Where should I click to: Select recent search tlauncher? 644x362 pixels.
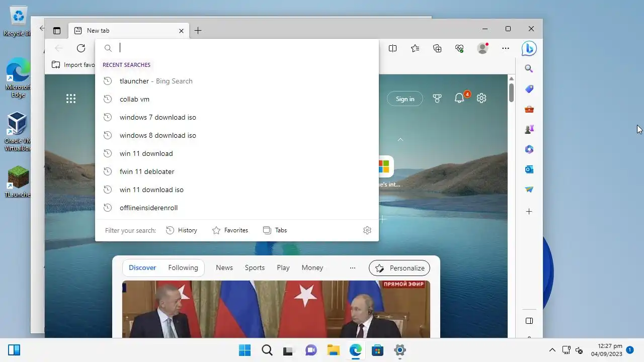tap(237, 81)
